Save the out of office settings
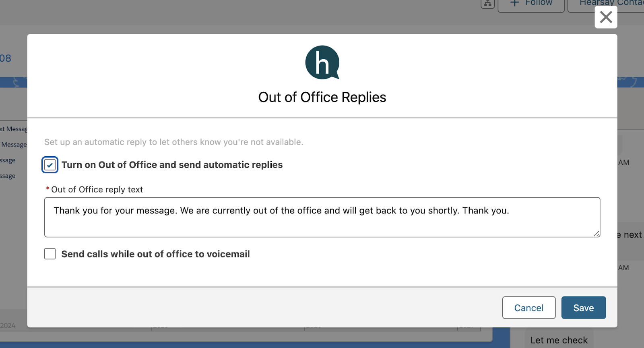 click(x=584, y=308)
